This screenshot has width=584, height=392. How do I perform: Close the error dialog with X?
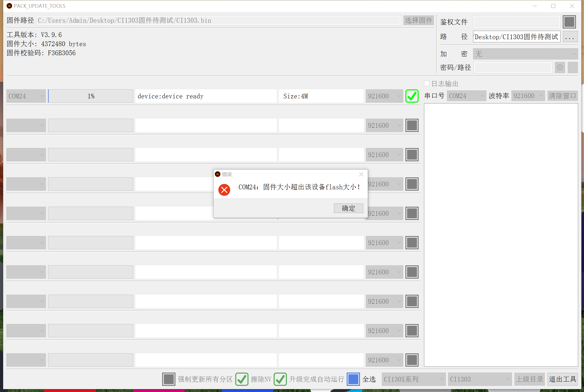361,174
